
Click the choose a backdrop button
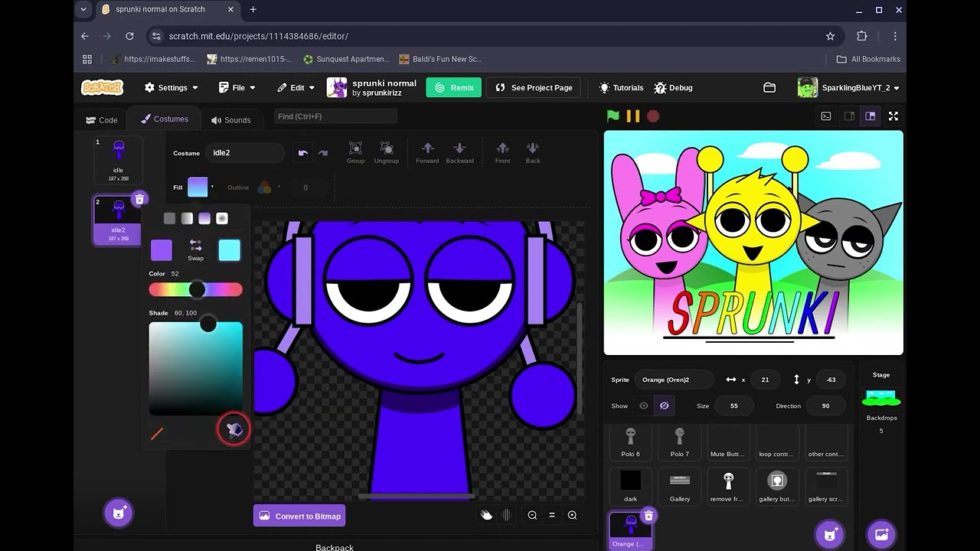point(880,534)
